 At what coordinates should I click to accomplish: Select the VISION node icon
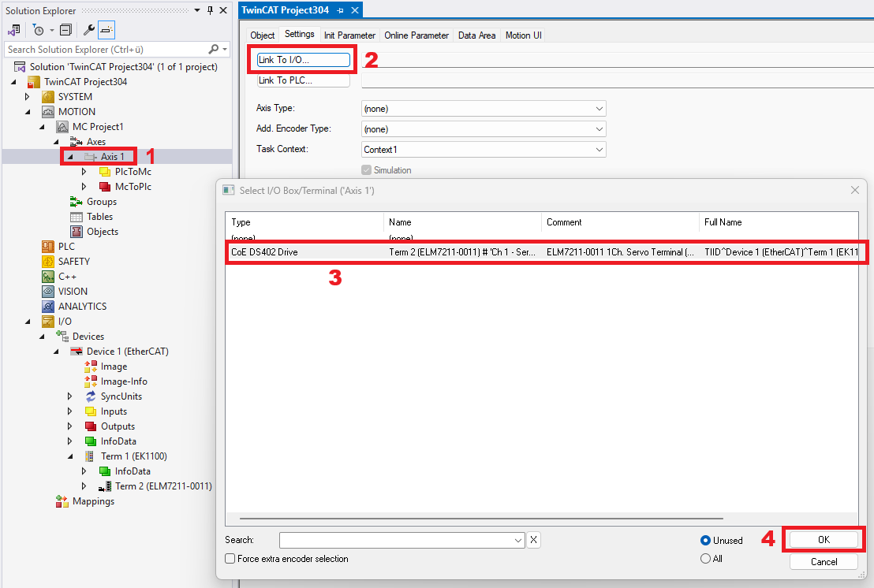click(48, 291)
